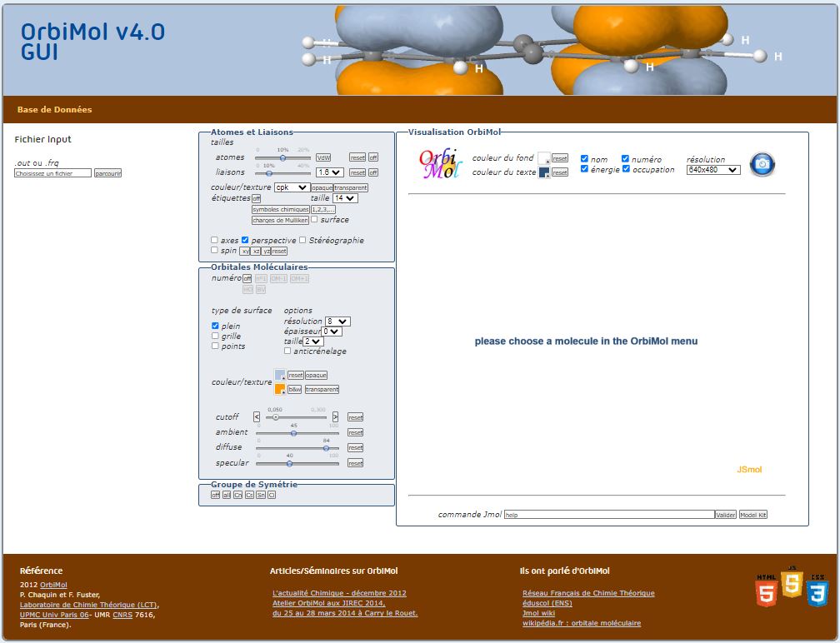Open the étiquettes taille 14 dropdown
Screen dimensions: 840x643
pos(345,198)
